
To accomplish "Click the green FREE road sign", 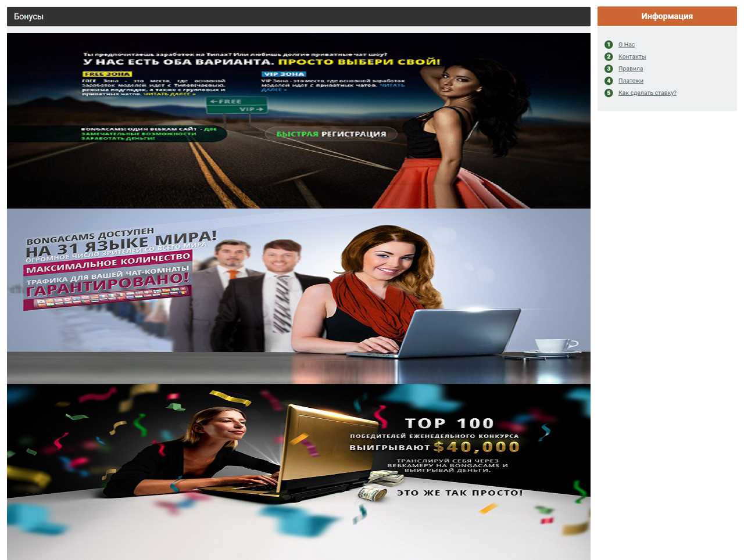I will [x=237, y=105].
